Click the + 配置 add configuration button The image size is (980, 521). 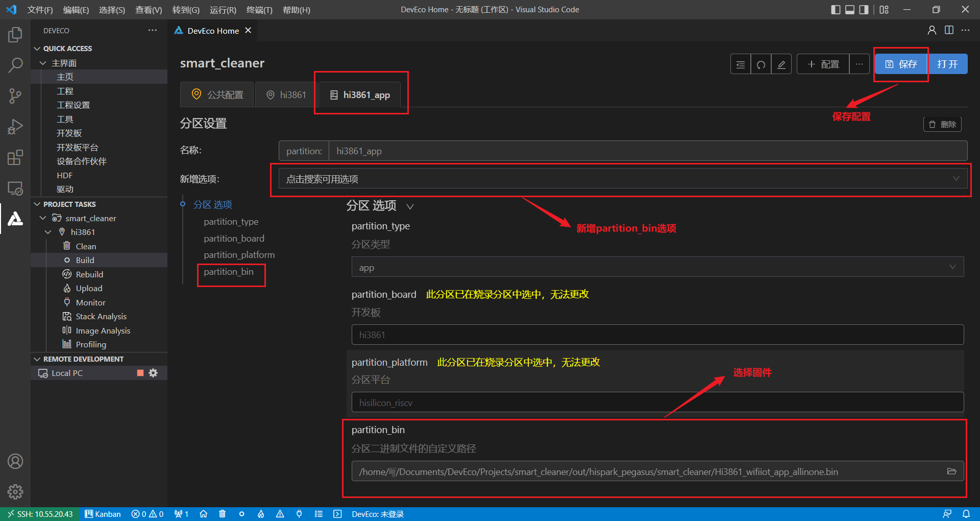point(823,64)
